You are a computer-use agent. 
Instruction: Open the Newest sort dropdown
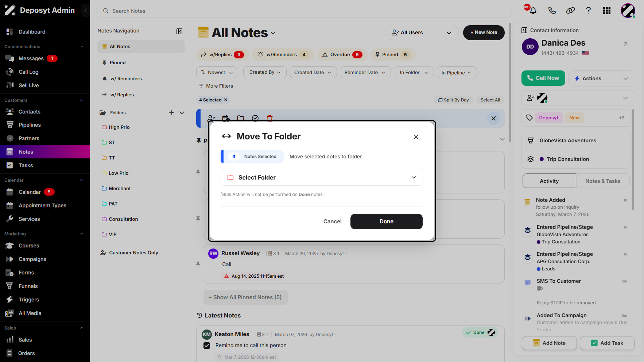tap(217, 72)
